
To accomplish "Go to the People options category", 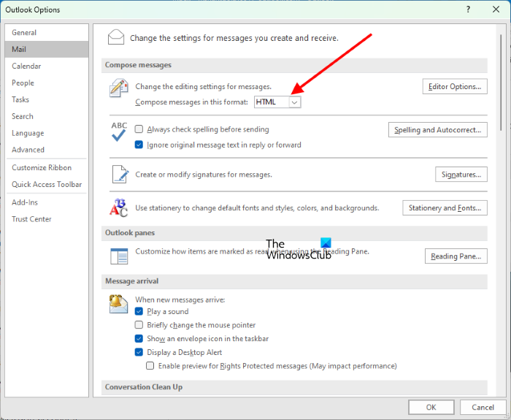I will 47,83.
